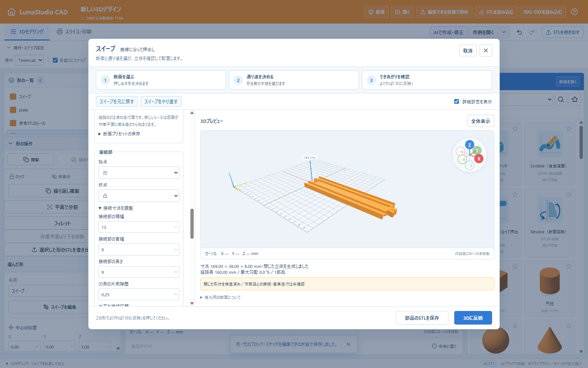This screenshot has height=368, width=588.
Task: Go to step 2 通り道を決める
Action: click(294, 80)
